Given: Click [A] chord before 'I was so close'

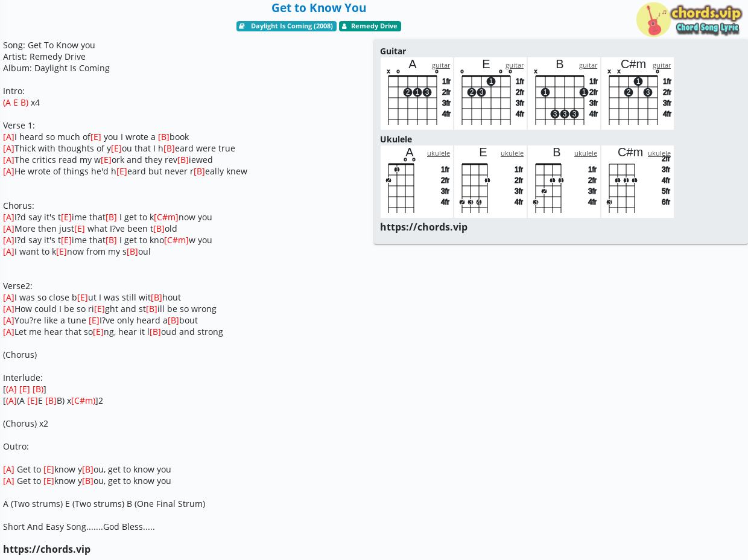Looking at the screenshot, I should click(8, 297).
